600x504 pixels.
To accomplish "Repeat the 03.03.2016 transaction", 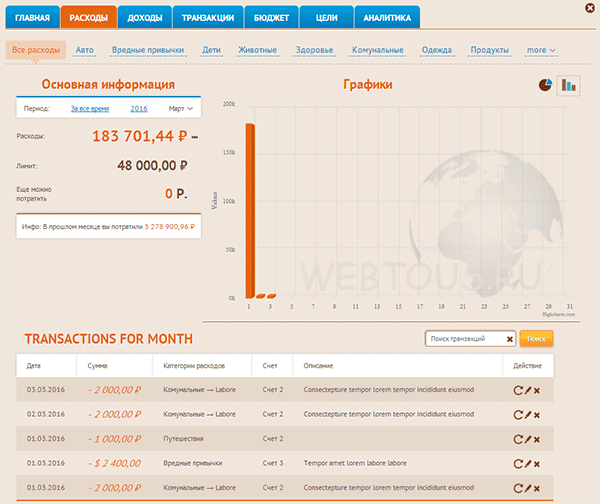I will [518, 390].
